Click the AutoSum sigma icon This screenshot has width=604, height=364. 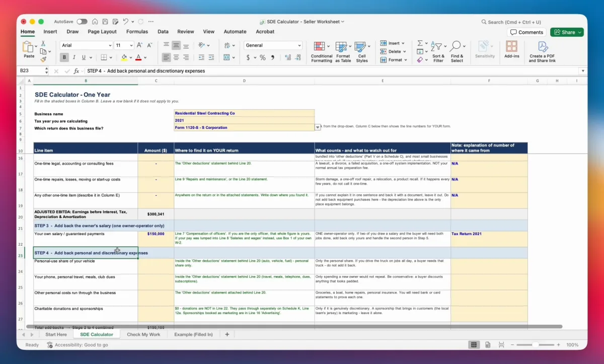[x=420, y=43]
